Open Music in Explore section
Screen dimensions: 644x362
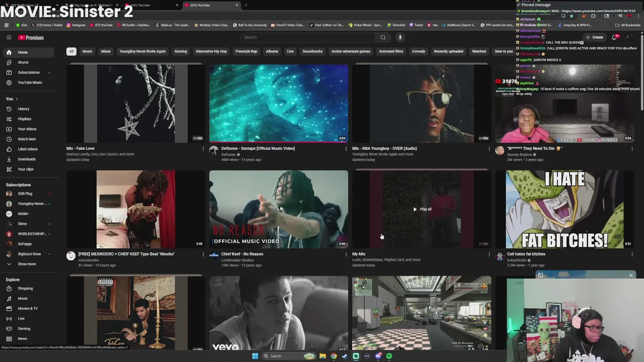pyautogui.click(x=29, y=299)
